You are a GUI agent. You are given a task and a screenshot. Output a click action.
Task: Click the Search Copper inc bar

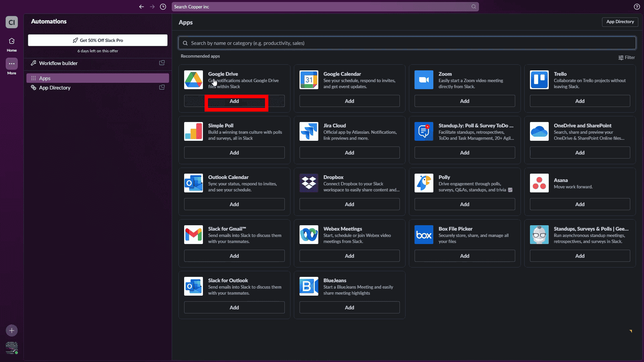click(325, 7)
